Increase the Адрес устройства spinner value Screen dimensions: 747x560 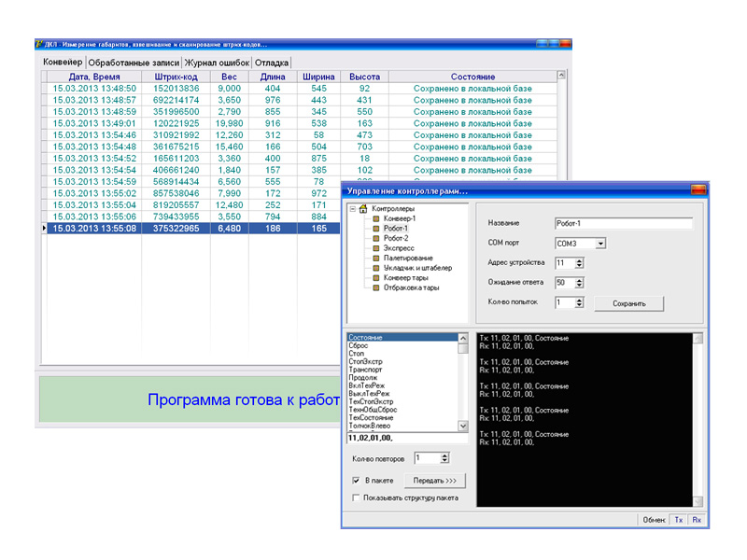(x=580, y=260)
